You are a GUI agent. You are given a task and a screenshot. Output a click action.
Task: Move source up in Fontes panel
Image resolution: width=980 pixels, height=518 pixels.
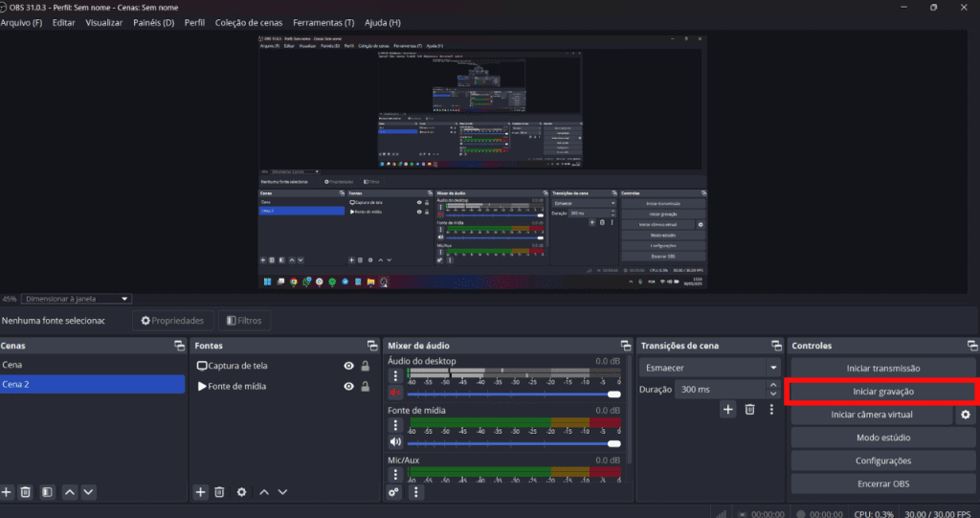point(264,492)
